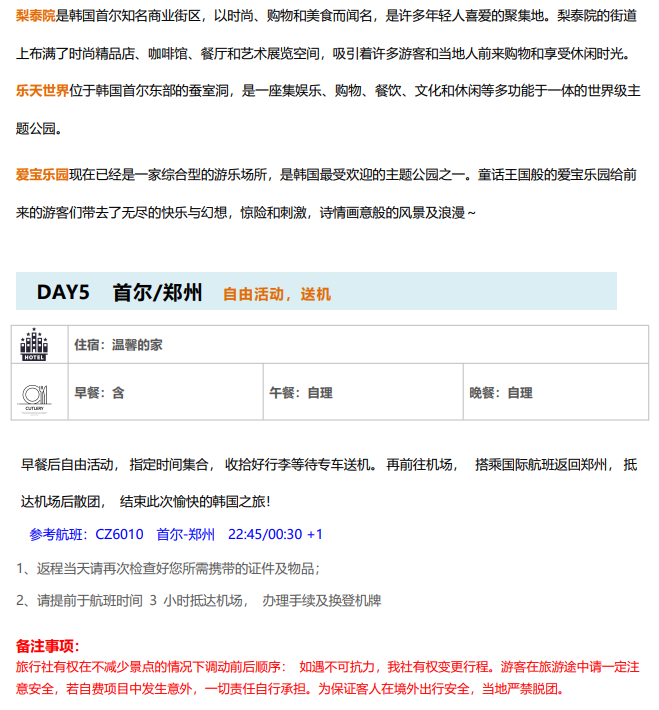Select the 首尔/郑州 title in banner

tap(157, 292)
